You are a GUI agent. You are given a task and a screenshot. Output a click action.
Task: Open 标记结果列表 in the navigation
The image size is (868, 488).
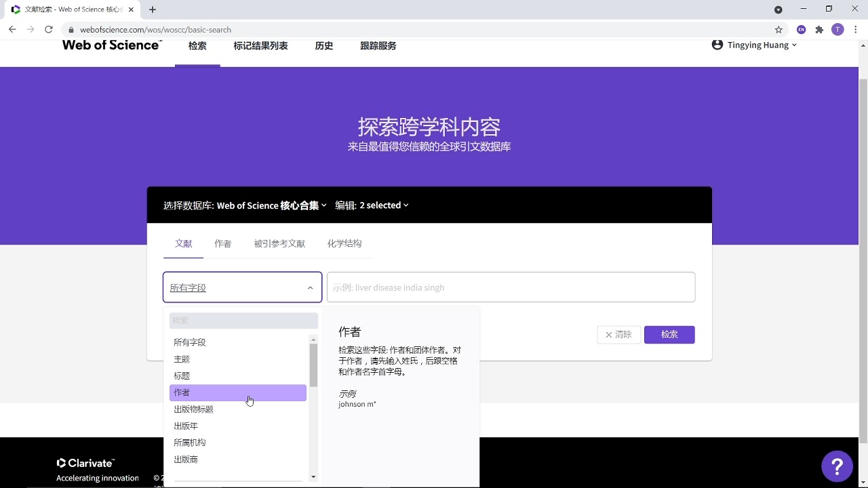(x=260, y=45)
